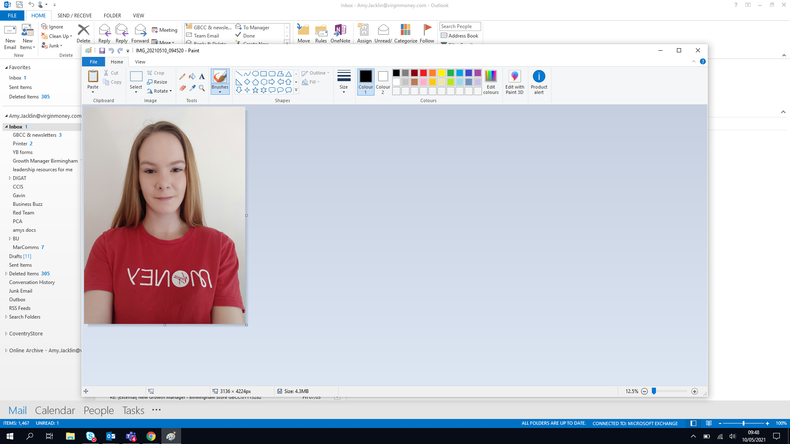Screen dimensions: 790x444
Task: Open Edit colours in Paint
Action: [490, 82]
